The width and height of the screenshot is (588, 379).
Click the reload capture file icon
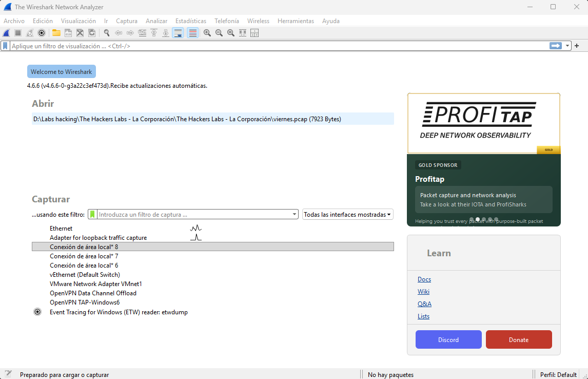coord(92,33)
